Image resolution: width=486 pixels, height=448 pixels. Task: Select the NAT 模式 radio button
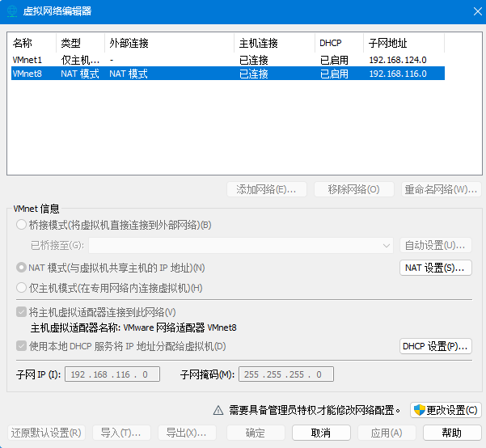pos(21,268)
